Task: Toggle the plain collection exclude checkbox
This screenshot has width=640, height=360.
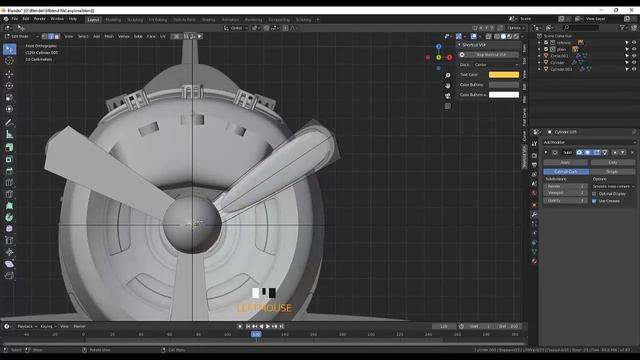Action: click(546, 49)
